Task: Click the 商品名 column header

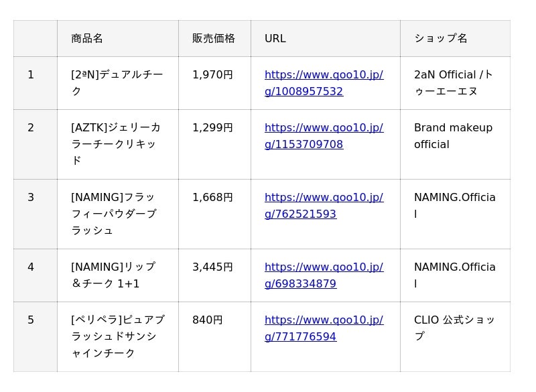Action: click(87, 38)
